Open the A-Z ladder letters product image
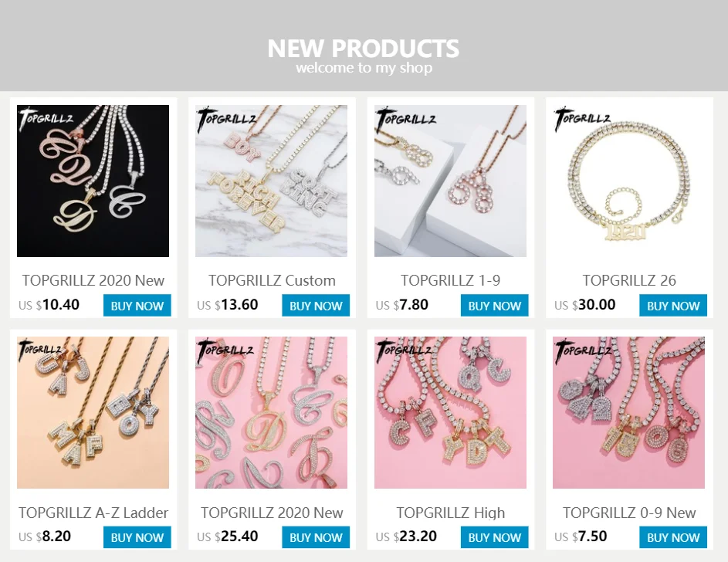728x562 pixels. click(93, 412)
